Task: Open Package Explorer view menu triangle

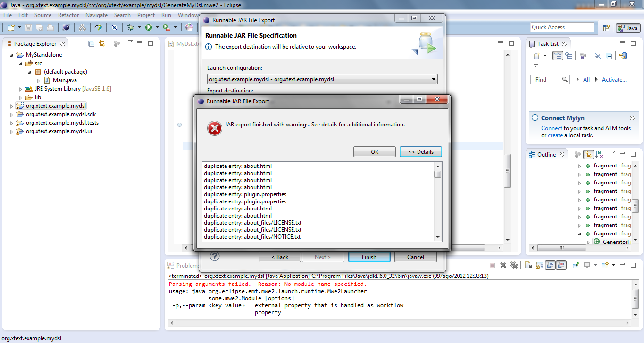Action: (x=130, y=42)
